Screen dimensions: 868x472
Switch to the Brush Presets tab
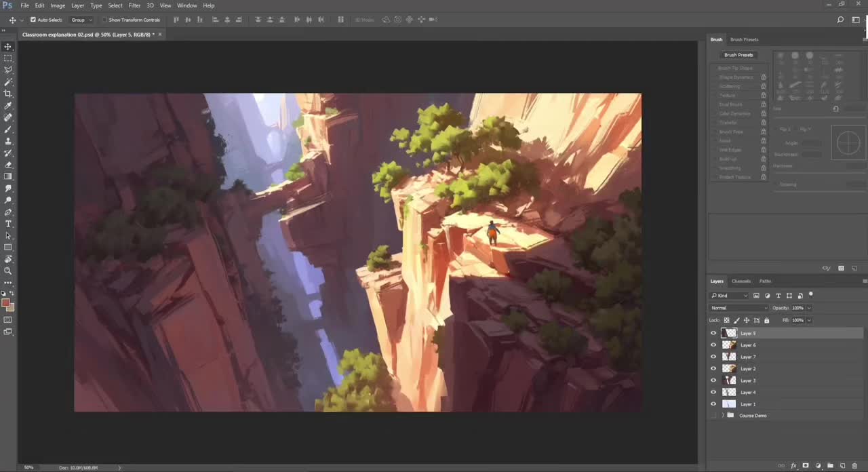pos(745,39)
